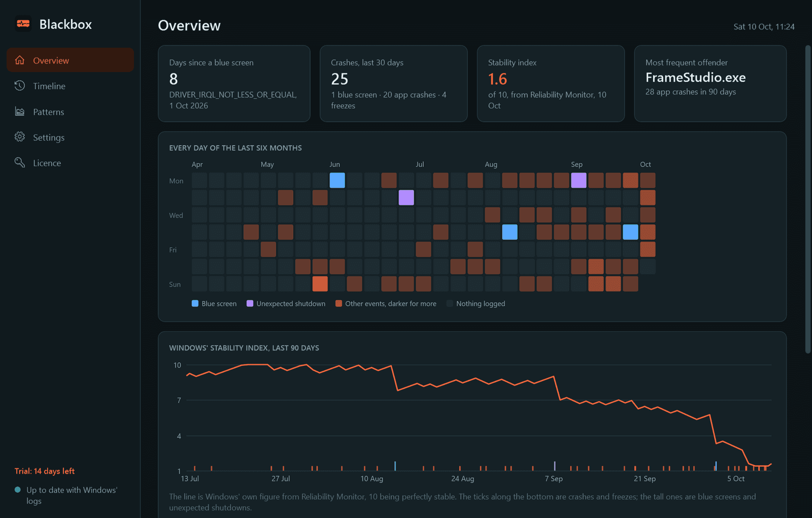Click the DRIVER_IRQL_NOT_LESS_OR_EQUAL text
Screen dimensions: 812x518
[233, 94]
